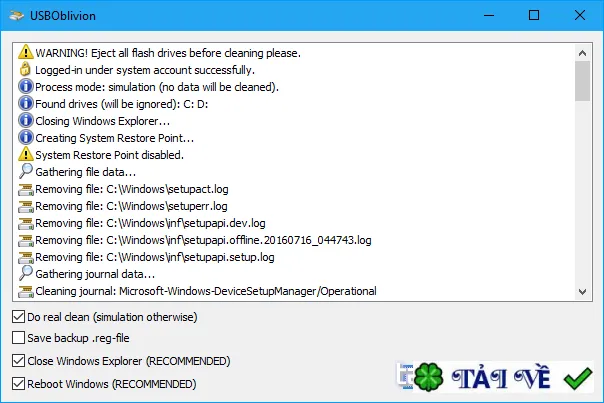Click the scroll down arrow of the log list

click(582, 292)
